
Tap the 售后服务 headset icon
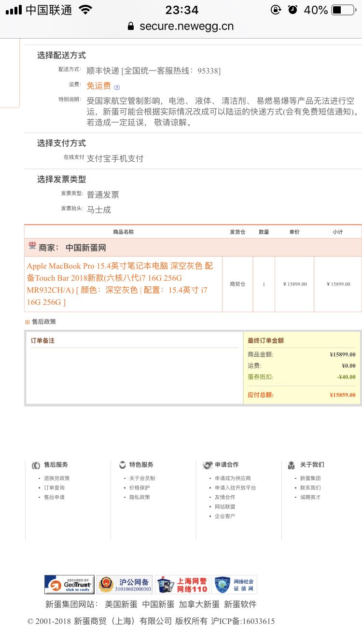(36, 465)
